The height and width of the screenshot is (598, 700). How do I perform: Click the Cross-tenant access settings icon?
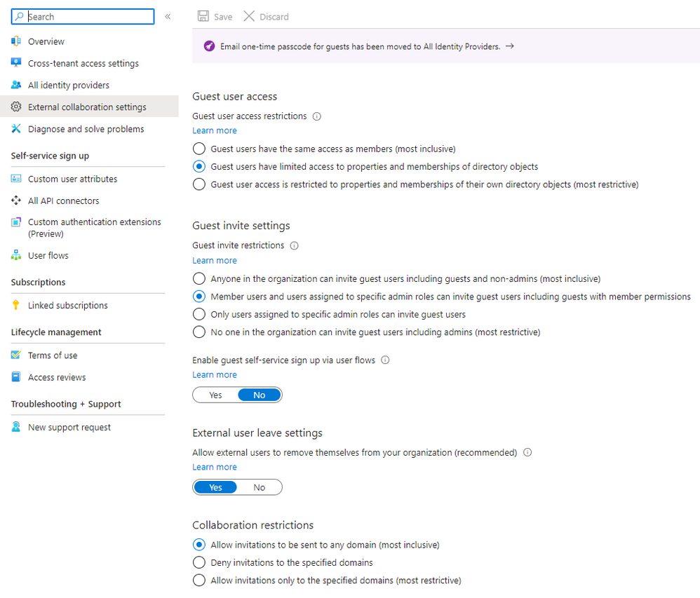[x=16, y=63]
